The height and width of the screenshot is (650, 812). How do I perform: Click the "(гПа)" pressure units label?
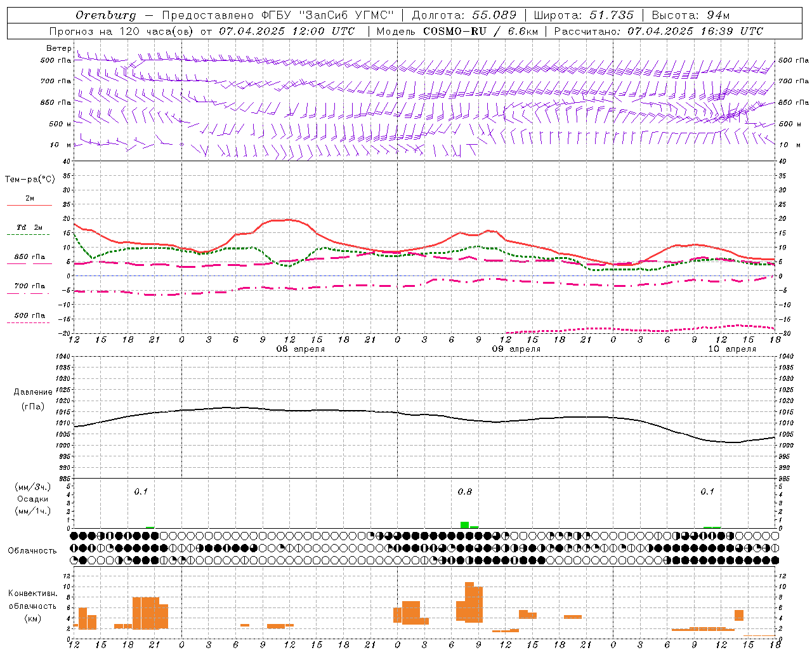point(33,406)
